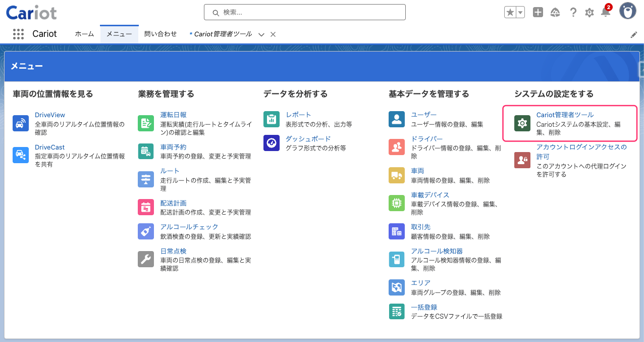The width and height of the screenshot is (644, 342).
Task: Go to the 取引先 link
Action: click(x=421, y=227)
